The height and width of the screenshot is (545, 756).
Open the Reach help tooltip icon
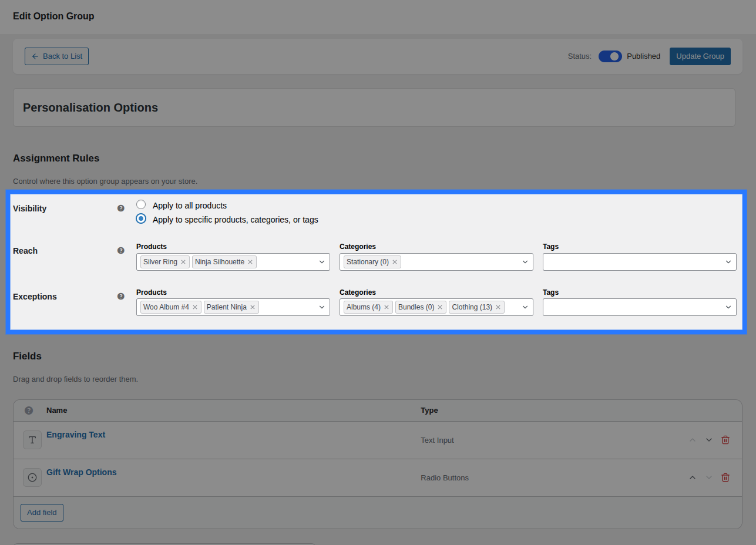(121, 251)
